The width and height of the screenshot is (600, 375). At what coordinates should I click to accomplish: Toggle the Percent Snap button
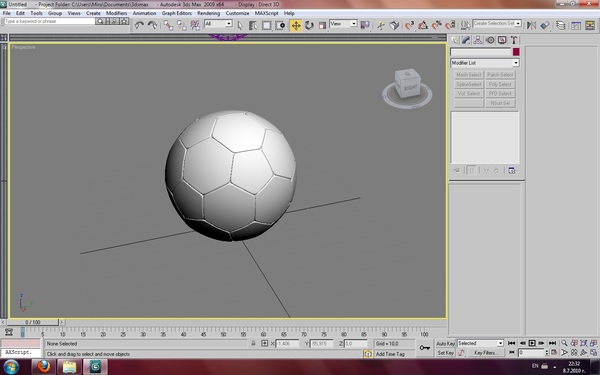pos(437,25)
